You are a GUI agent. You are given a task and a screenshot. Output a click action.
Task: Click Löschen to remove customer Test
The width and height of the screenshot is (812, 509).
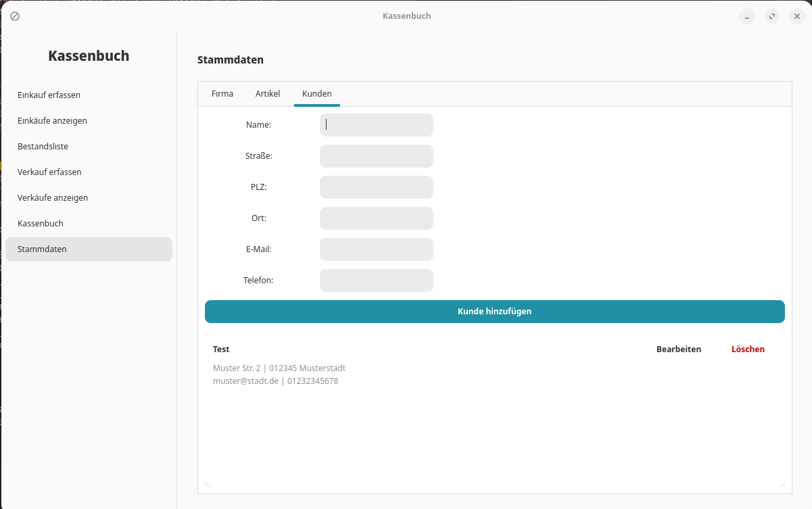coord(748,349)
